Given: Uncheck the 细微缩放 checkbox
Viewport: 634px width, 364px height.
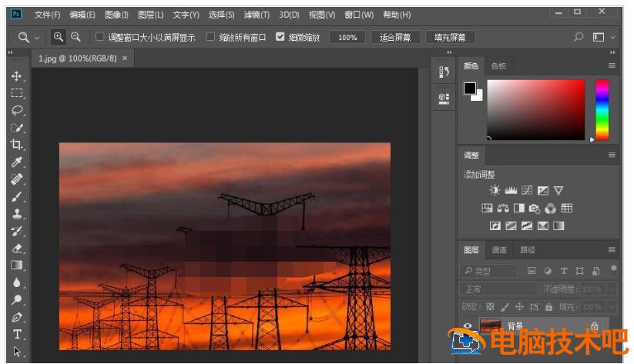Looking at the screenshot, I should pyautogui.click(x=280, y=37).
